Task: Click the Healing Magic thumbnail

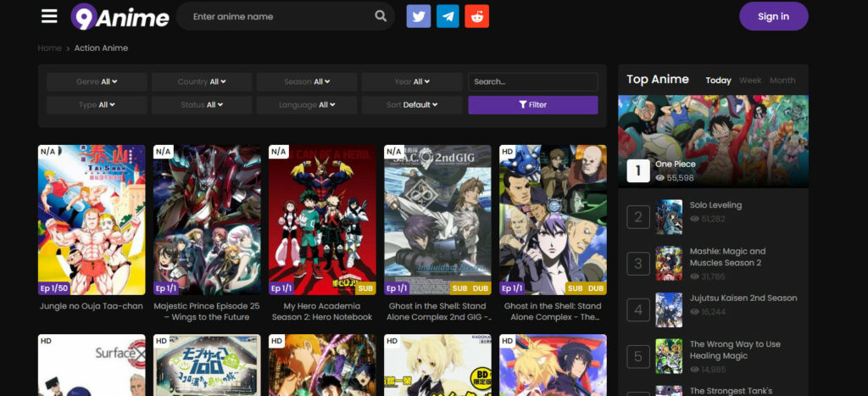Action: 669,356
